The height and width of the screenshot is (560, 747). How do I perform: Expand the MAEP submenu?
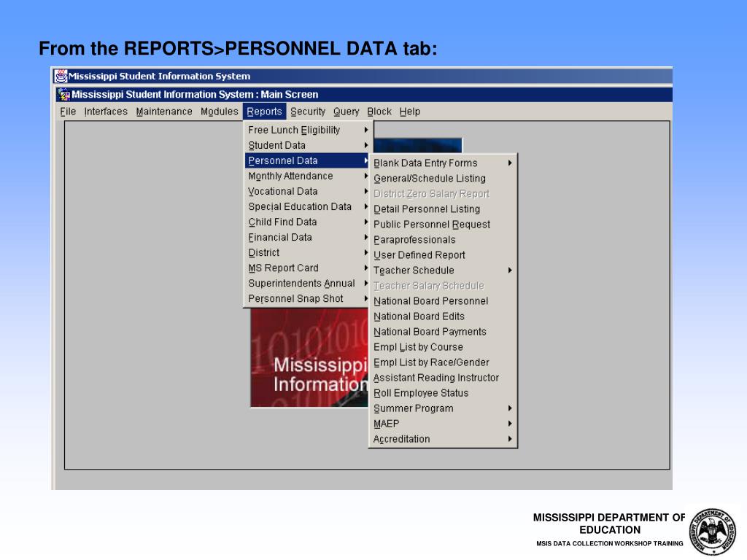(x=443, y=424)
